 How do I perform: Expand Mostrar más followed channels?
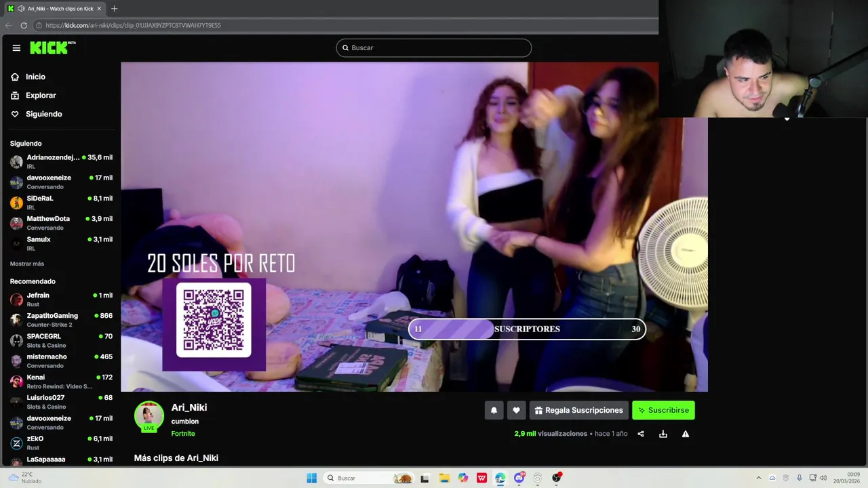(x=27, y=264)
